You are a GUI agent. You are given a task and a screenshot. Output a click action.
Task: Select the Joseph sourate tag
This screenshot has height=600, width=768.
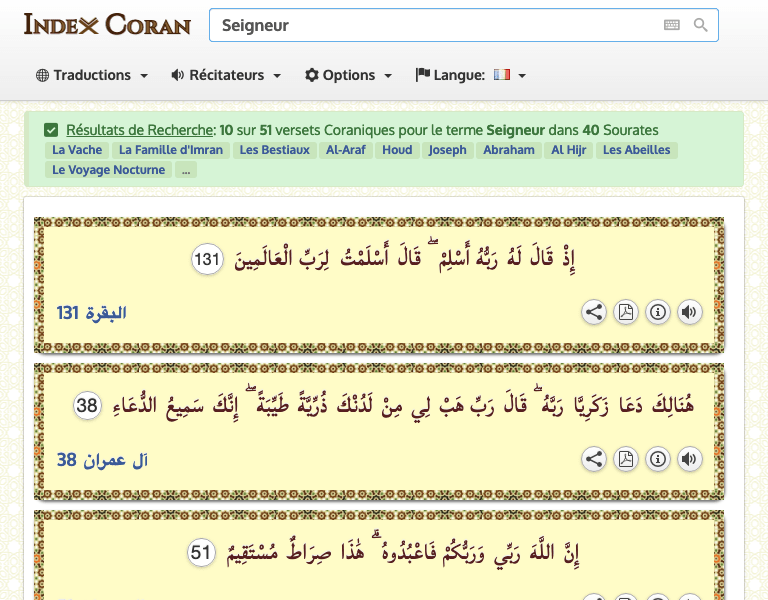click(x=447, y=150)
